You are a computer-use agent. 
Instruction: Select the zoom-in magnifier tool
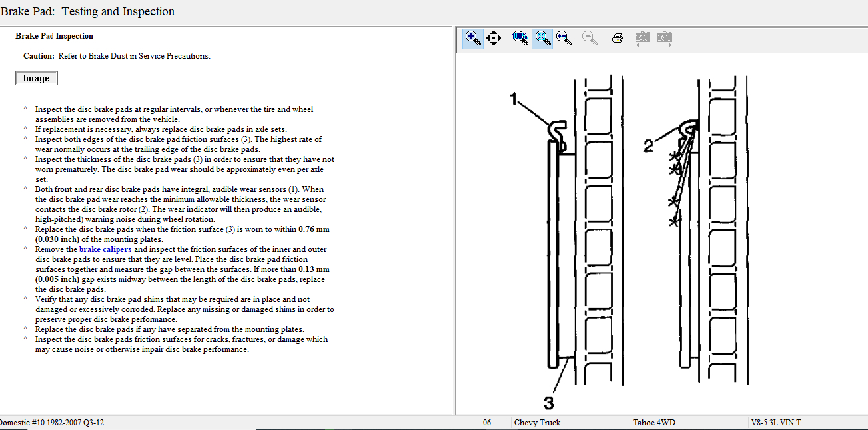tap(473, 38)
